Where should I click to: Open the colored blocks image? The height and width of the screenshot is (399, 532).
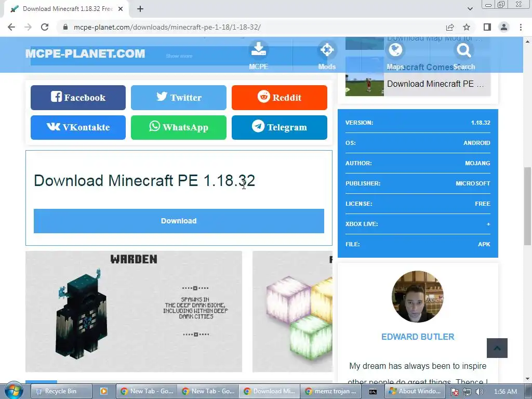point(292,312)
